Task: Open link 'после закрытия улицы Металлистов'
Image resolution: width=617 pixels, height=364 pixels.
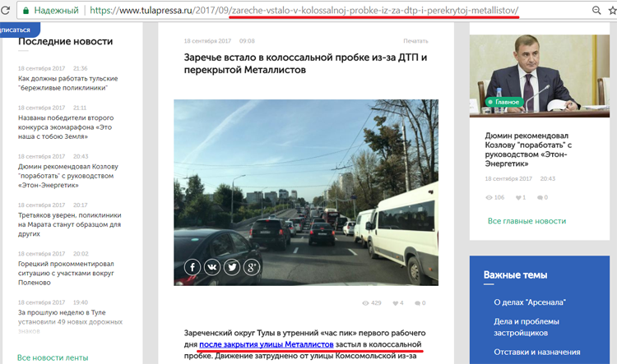Action: [266, 346]
